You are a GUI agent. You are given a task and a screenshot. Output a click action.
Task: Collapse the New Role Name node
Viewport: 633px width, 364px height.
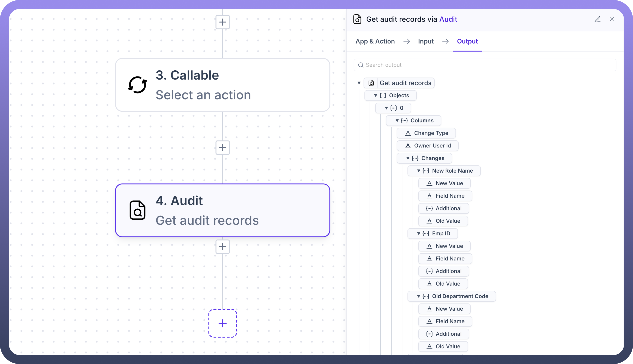coord(418,171)
